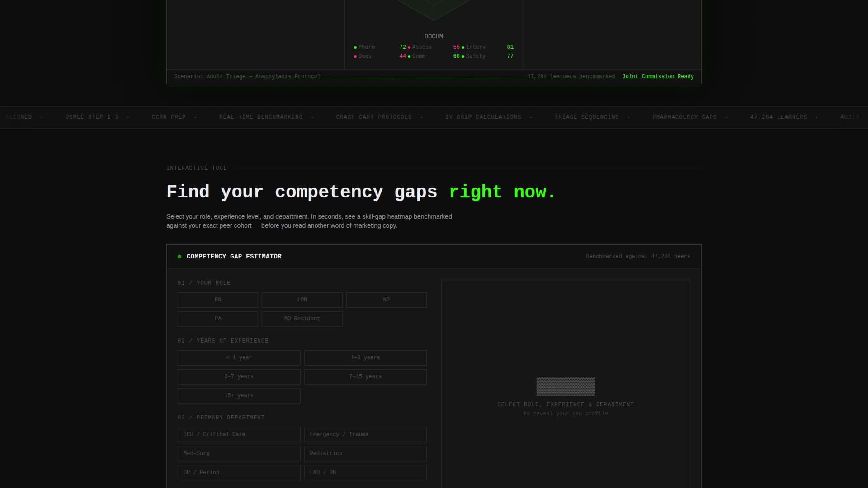
Task: Select 1–3 years of experience
Action: pos(365,358)
